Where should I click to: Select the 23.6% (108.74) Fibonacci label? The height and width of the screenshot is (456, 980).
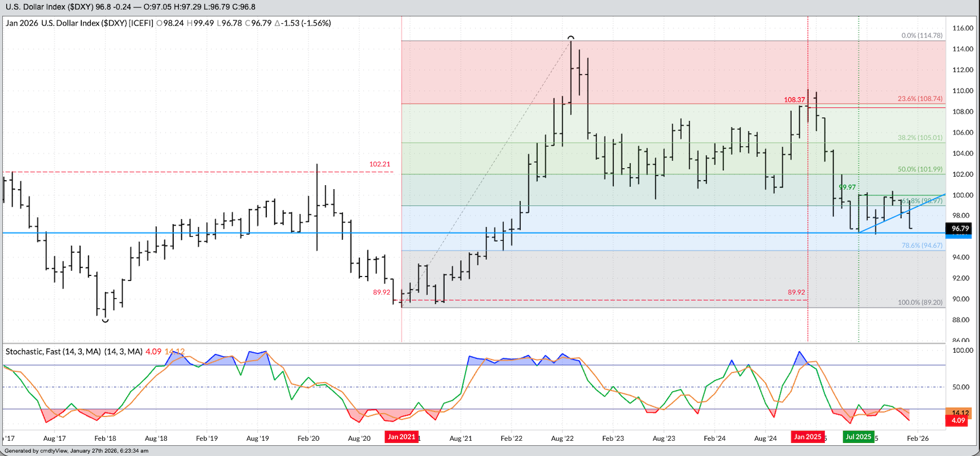pos(920,99)
